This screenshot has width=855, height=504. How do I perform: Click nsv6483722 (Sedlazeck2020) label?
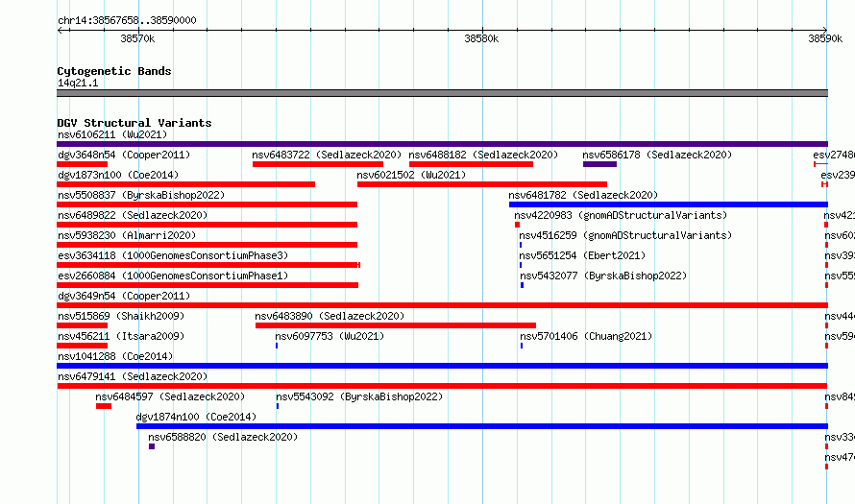327,155
